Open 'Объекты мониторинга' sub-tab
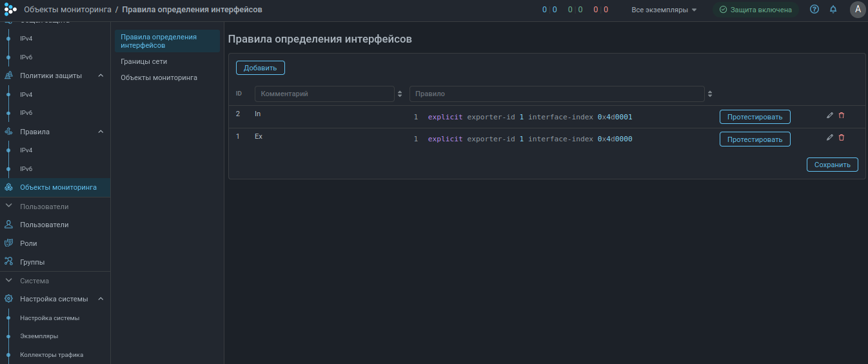 [x=159, y=77]
